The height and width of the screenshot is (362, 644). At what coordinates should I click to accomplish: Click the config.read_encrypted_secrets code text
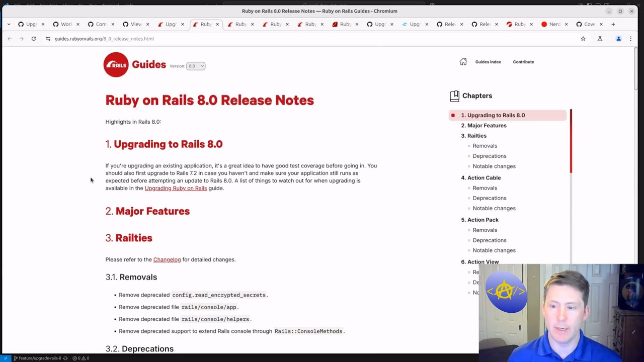coord(219,295)
